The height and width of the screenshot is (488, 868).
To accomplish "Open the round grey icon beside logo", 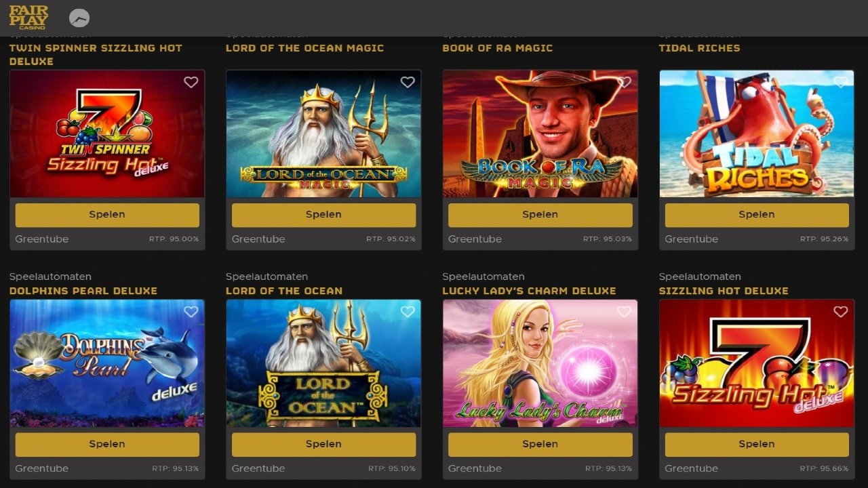I will (x=79, y=18).
